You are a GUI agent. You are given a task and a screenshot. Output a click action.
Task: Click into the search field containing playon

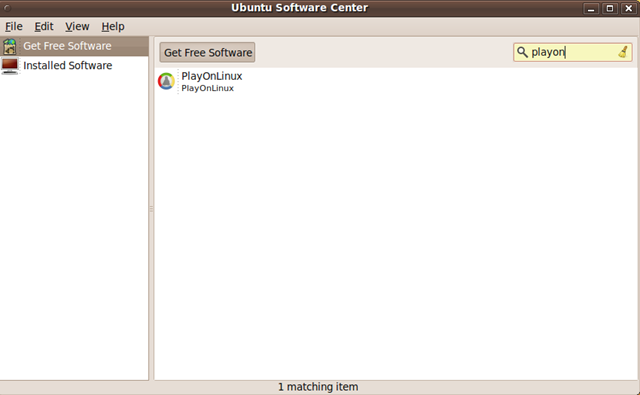point(573,52)
